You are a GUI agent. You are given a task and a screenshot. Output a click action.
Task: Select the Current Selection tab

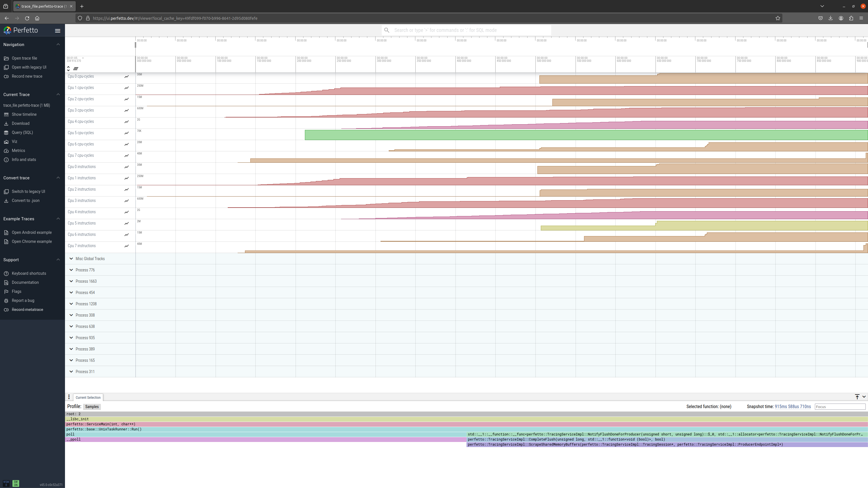coord(88,397)
